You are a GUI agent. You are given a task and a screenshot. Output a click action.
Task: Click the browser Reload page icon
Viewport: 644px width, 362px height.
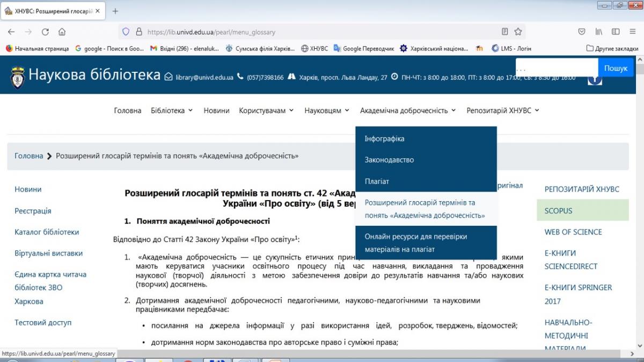[x=45, y=32]
